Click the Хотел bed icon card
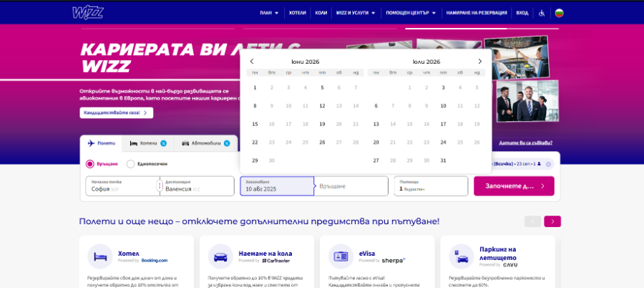Screen dimensions: 644x288 tap(100, 256)
